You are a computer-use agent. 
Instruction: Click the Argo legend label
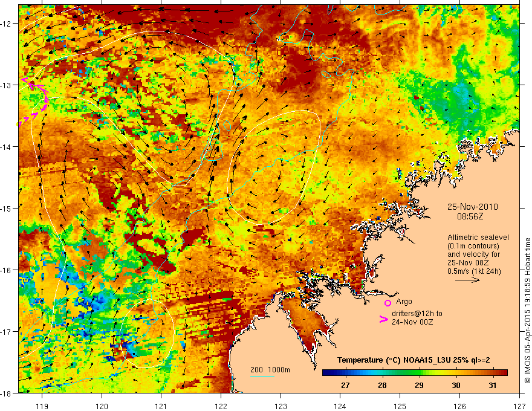404,302
